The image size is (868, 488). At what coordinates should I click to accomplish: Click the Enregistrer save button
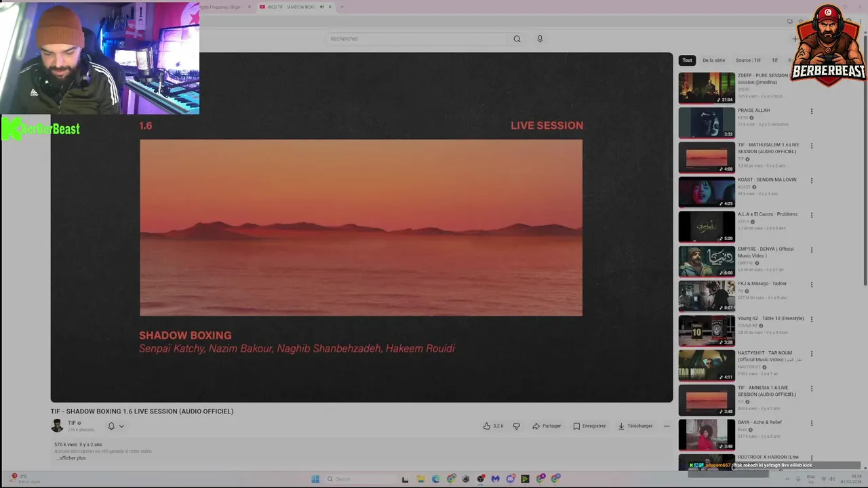pos(589,426)
